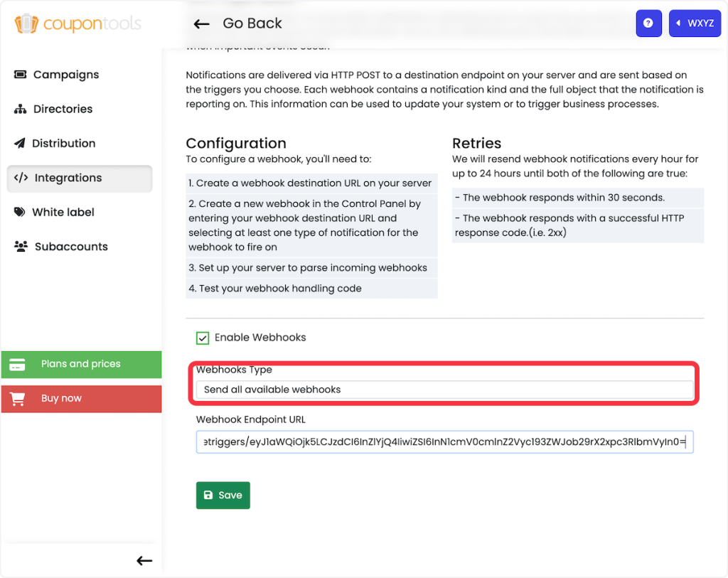This screenshot has height=578, width=728.
Task: Uncheck the Enable Webhooks checkbox
Action: pyautogui.click(x=203, y=338)
